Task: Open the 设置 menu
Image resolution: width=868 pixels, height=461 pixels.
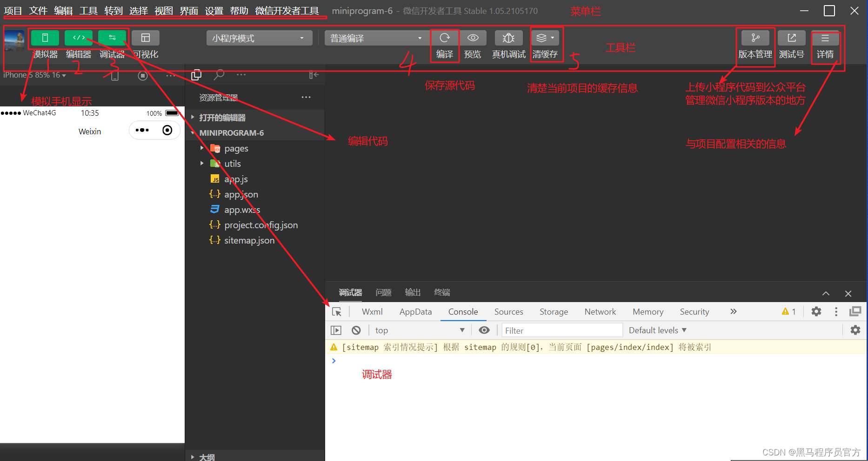Action: point(214,11)
